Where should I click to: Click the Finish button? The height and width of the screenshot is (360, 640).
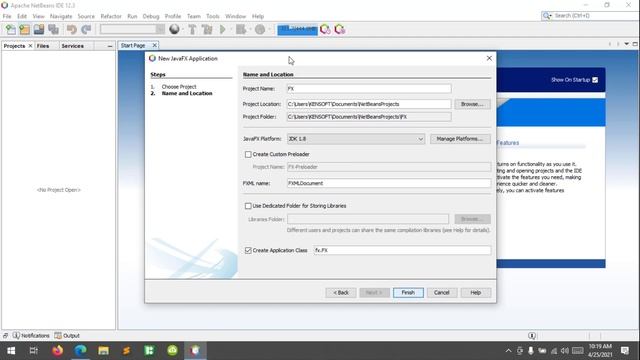[x=408, y=293]
